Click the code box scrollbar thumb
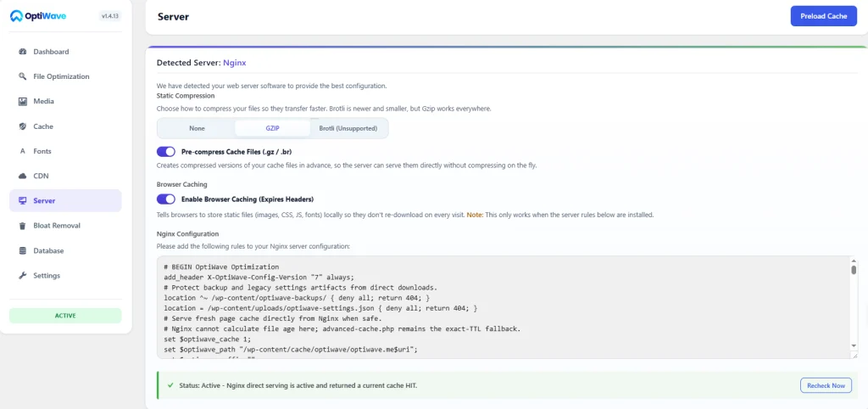Viewport: 868px width, 409px height. tap(854, 269)
